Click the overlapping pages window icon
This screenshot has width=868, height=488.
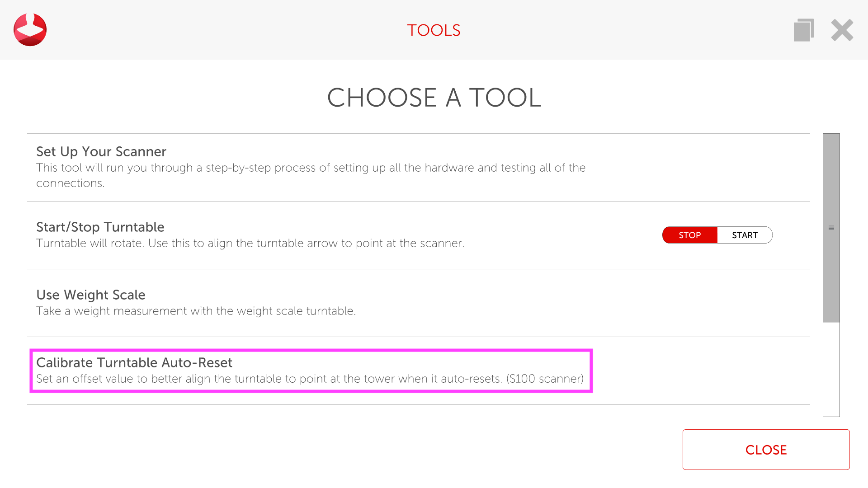(803, 30)
